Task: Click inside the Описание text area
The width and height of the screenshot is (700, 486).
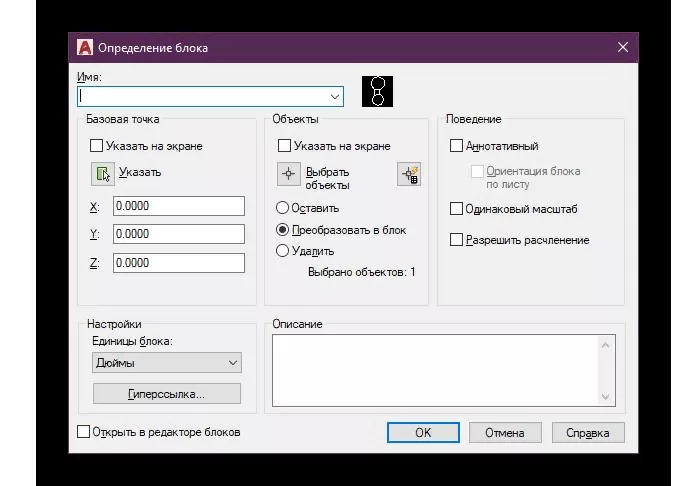Action: 435,370
